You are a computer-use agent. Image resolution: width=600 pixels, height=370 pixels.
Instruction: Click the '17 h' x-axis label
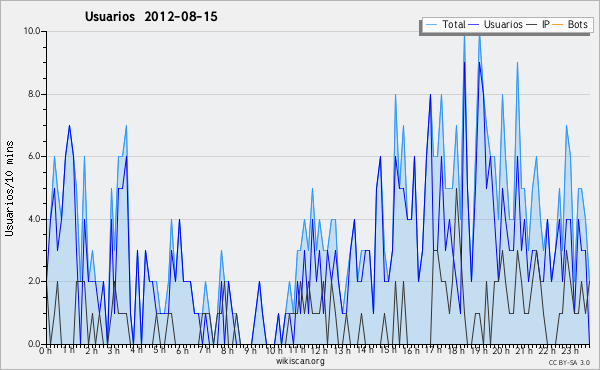pos(433,350)
